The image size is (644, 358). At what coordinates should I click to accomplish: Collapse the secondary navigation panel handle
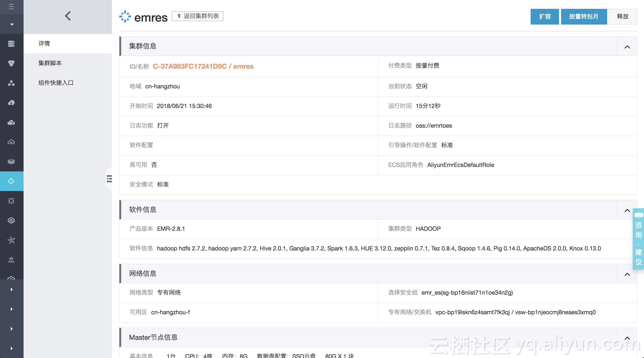[109, 179]
